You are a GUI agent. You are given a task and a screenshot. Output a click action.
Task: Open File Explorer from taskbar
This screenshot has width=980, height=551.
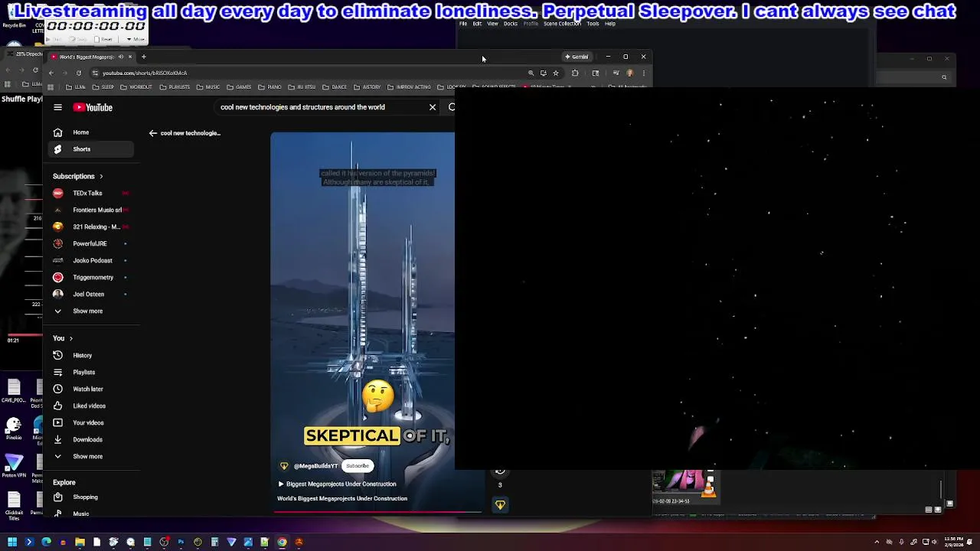(x=80, y=542)
